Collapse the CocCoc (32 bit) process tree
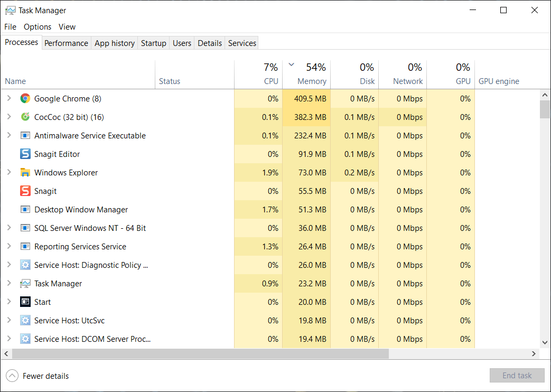This screenshot has height=392, width=551. tap(10, 117)
